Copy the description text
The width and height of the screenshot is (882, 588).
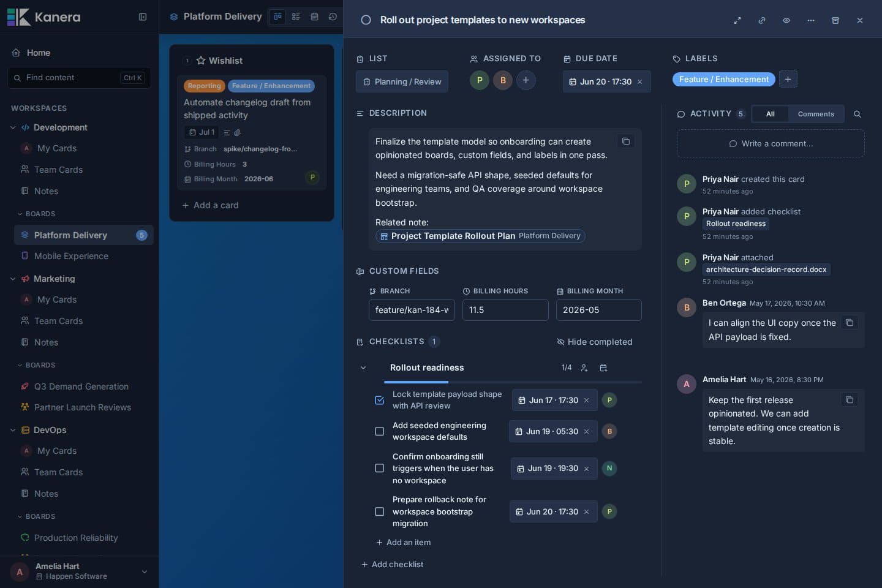pyautogui.click(x=626, y=141)
